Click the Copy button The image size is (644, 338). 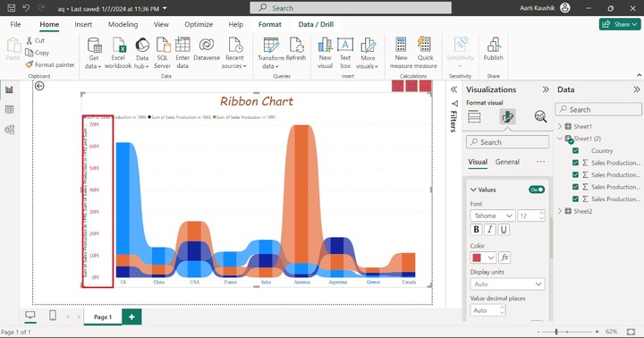[x=38, y=53]
